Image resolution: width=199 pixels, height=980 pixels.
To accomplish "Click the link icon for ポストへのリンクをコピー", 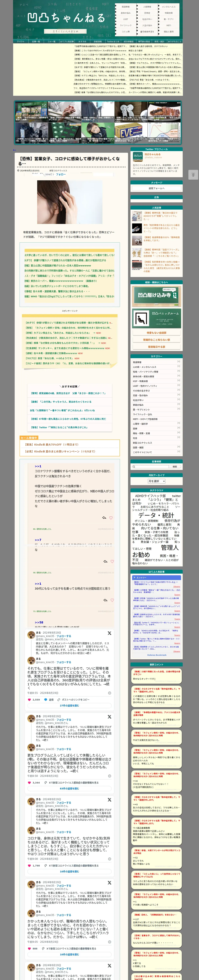I will 59,700.
